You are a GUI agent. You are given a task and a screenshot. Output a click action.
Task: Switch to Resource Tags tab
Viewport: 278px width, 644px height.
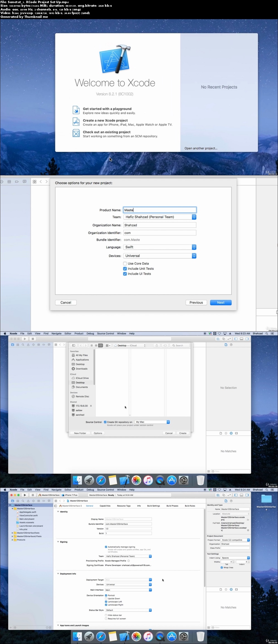pyautogui.click(x=124, y=506)
